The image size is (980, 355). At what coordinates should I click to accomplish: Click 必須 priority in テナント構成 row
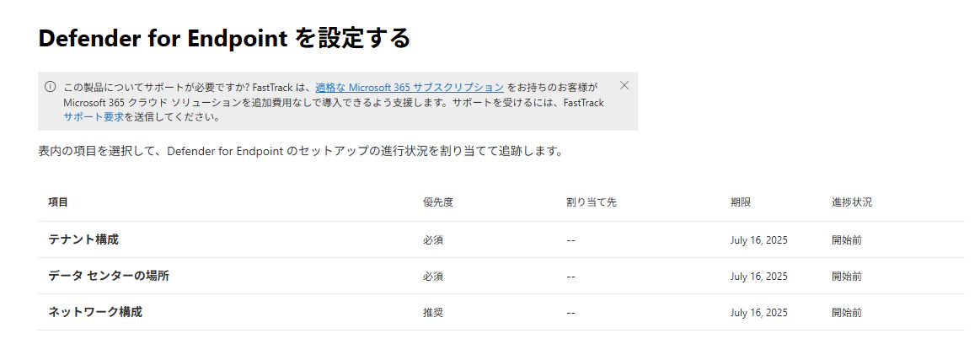click(432, 240)
